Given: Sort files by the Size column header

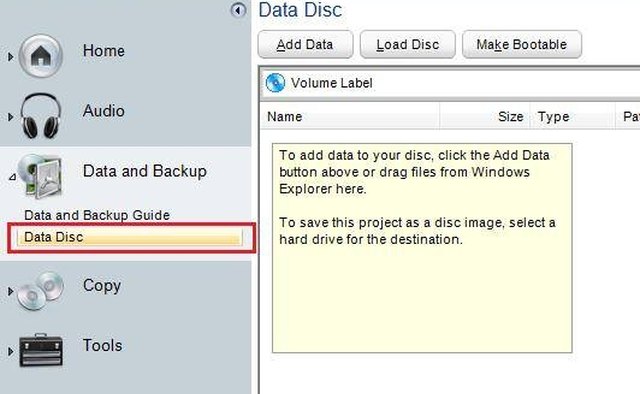Looking at the screenshot, I should click(x=485, y=116).
